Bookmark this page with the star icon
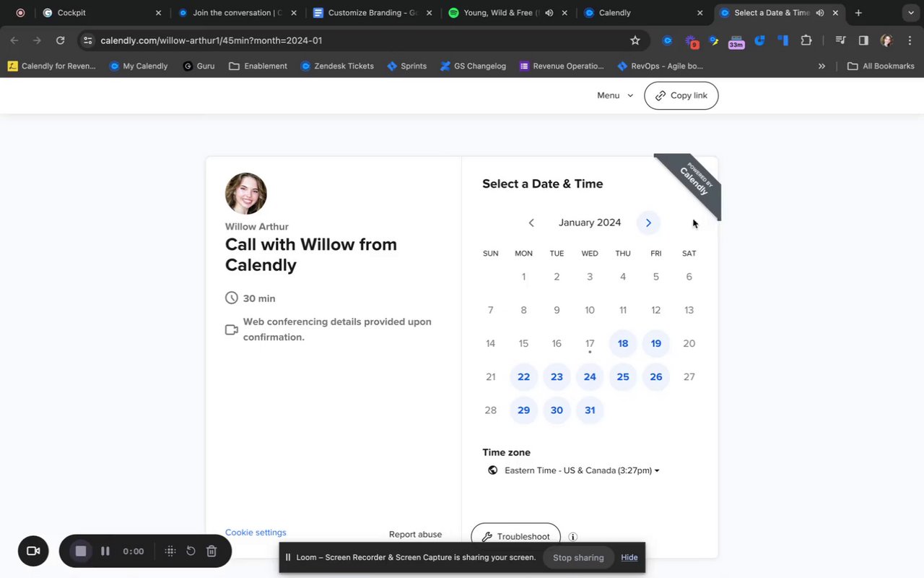Image resolution: width=924 pixels, height=578 pixels. click(635, 40)
